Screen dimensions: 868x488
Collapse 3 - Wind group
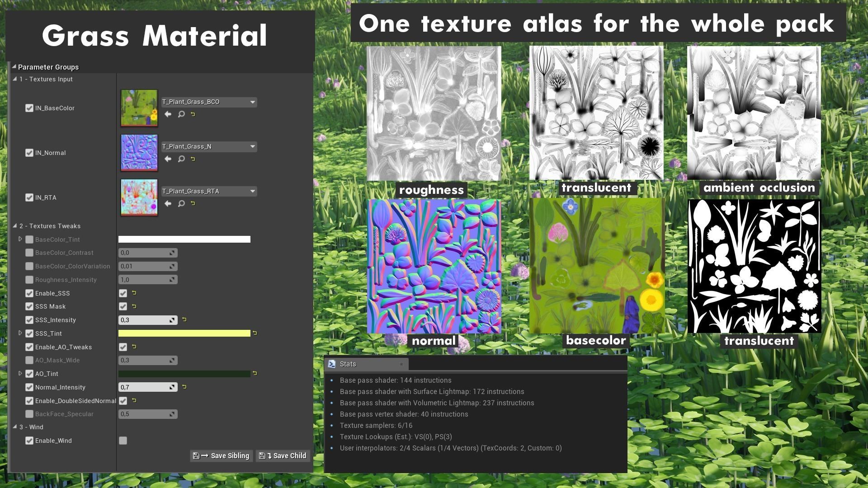(15, 427)
